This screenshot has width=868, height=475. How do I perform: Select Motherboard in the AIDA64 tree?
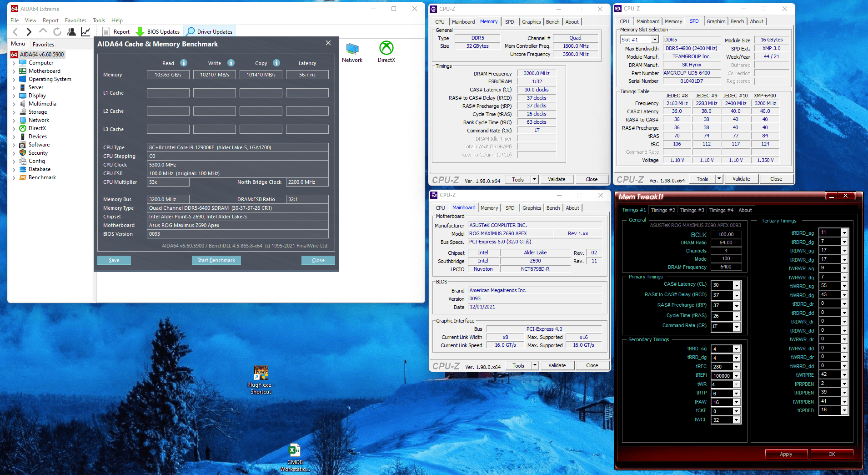[44, 71]
